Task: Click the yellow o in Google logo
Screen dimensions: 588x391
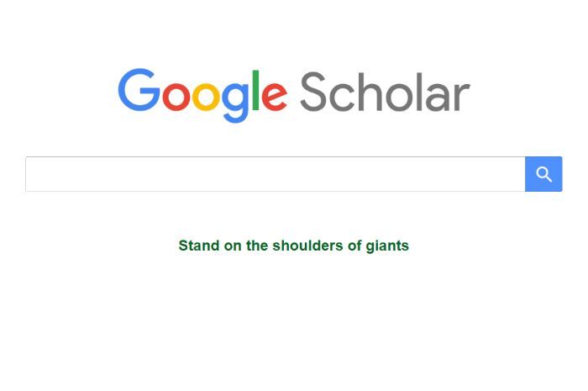Action: pos(207,97)
